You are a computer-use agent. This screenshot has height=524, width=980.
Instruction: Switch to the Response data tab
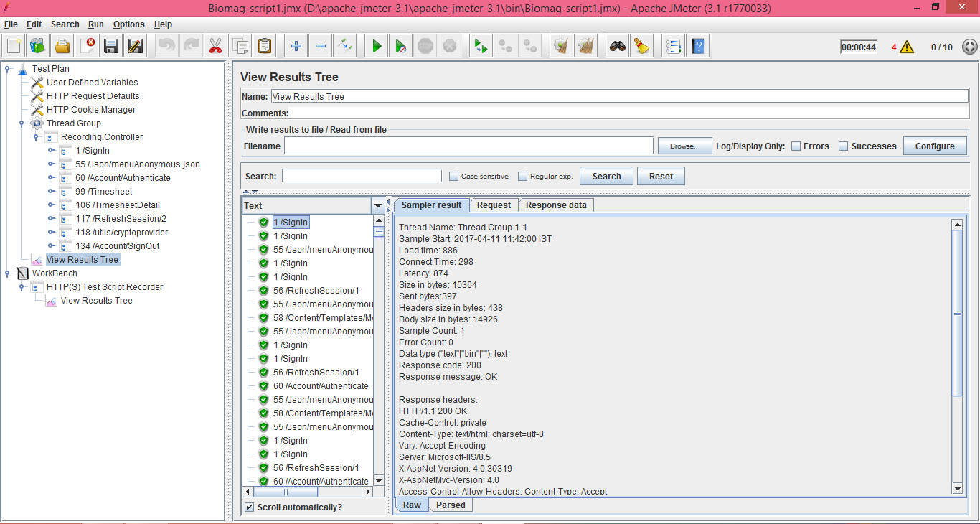[x=556, y=205]
